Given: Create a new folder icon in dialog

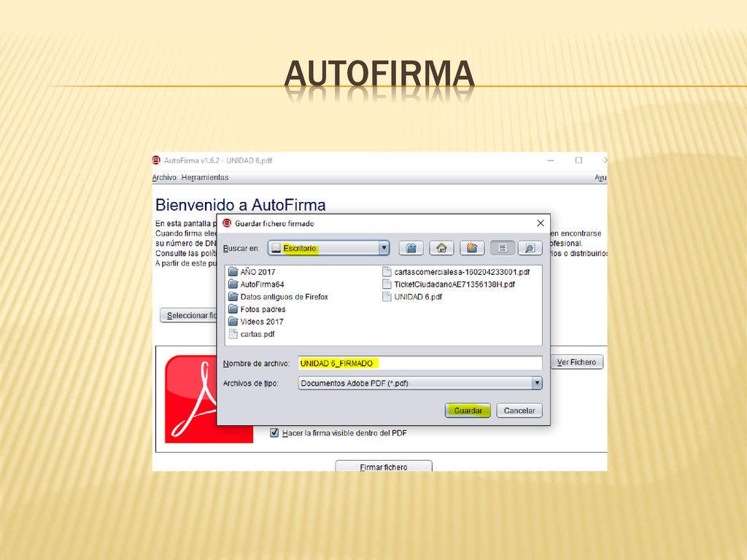Looking at the screenshot, I should coord(472,248).
